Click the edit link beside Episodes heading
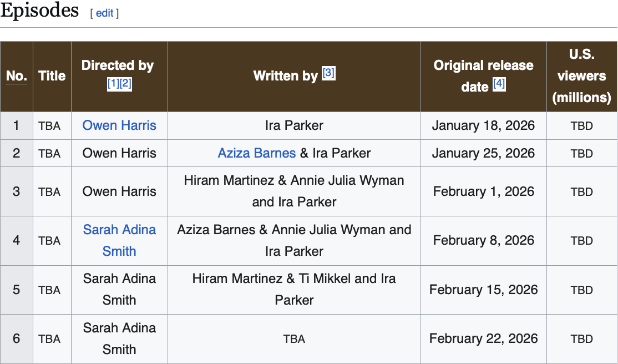Screen dimensions: 618x364 point(104,13)
